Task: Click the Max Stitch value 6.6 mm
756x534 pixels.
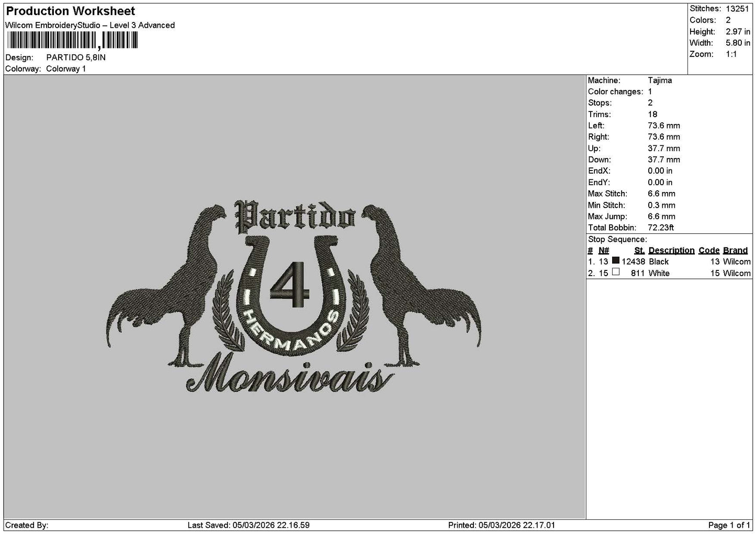Action: 662,194
